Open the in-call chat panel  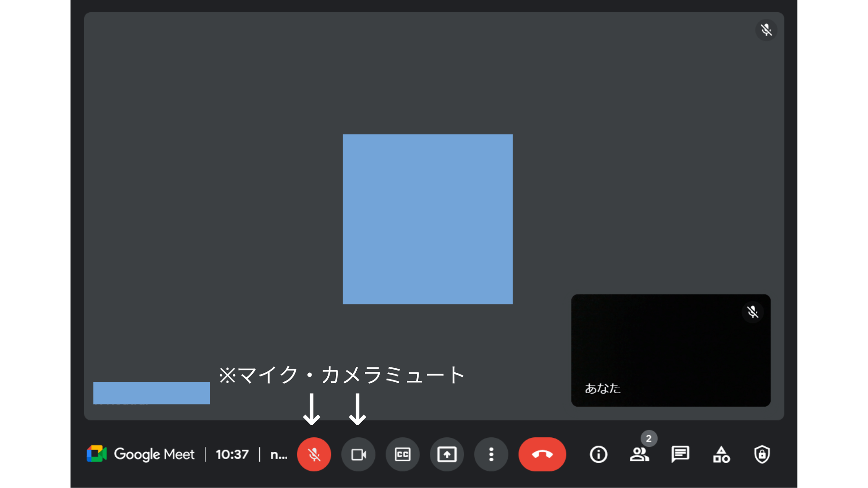point(680,455)
